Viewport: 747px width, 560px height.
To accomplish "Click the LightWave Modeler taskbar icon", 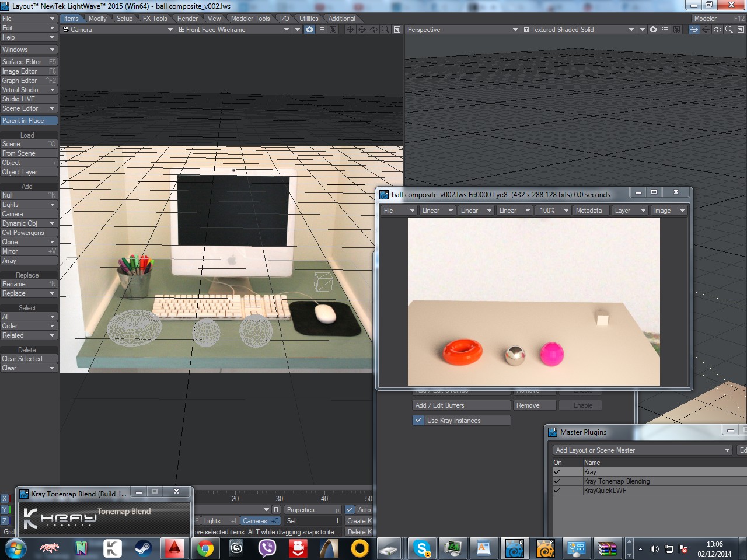I will 545,548.
